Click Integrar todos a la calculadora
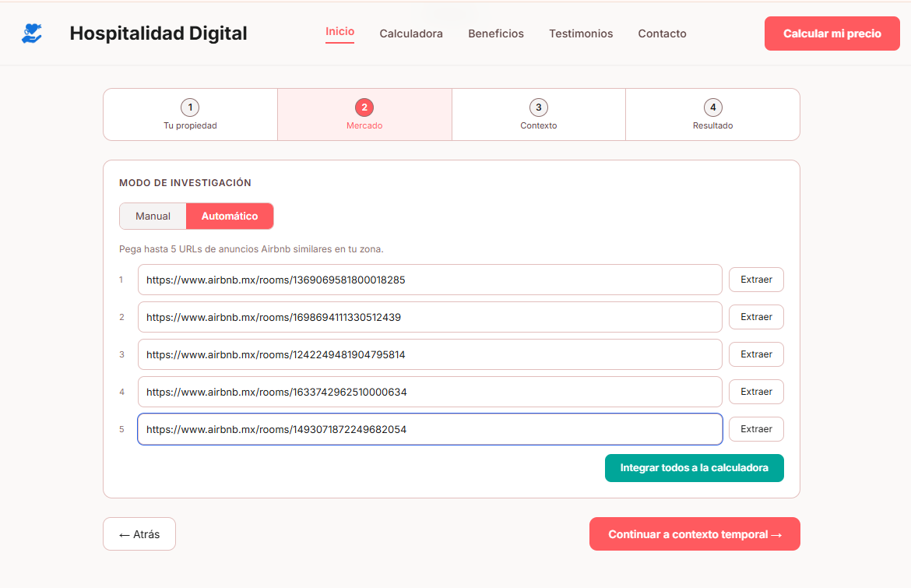 [695, 468]
